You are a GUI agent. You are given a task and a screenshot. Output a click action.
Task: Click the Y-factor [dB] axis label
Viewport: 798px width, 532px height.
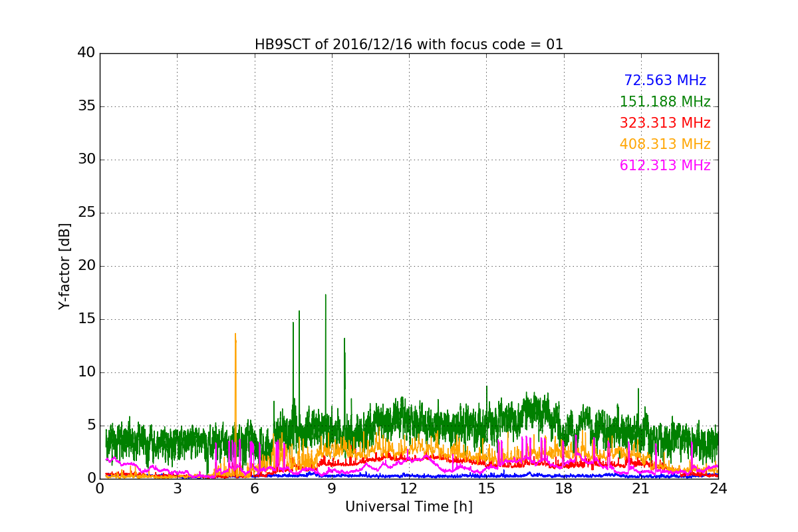click(65, 266)
